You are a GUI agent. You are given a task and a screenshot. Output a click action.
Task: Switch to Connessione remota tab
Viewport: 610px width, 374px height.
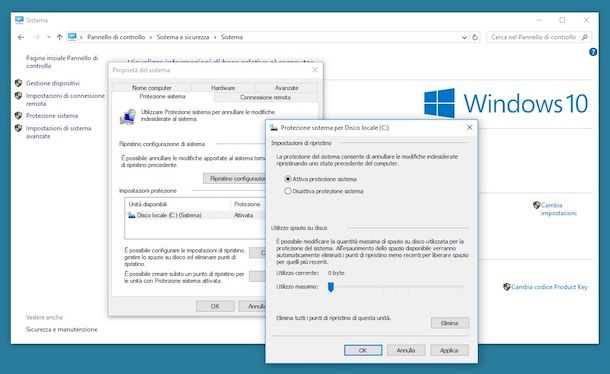pyautogui.click(x=265, y=97)
